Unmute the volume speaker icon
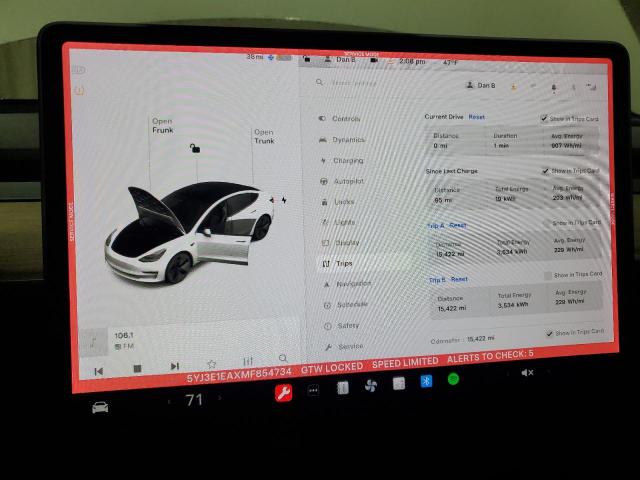This screenshot has width=640, height=480. coord(527,372)
